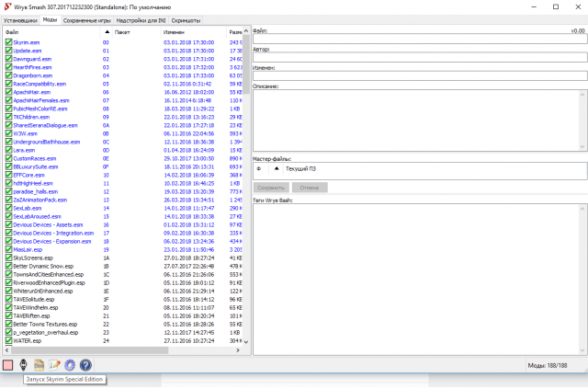Image resolution: width=588 pixels, height=389 pixels.
Task: Click the Автор input field
Action: coord(419,58)
